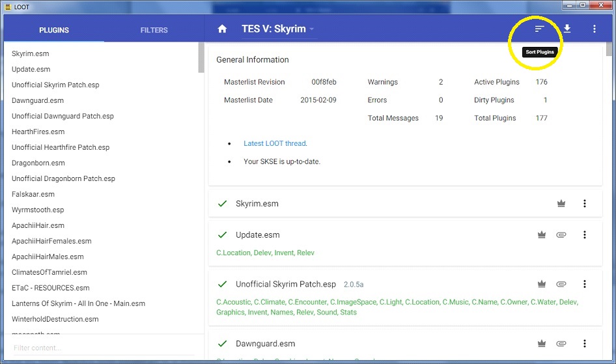The image size is (616, 364).
Task: Select ApachiiHairFemales.esm in the sidebar
Action: coord(51,241)
